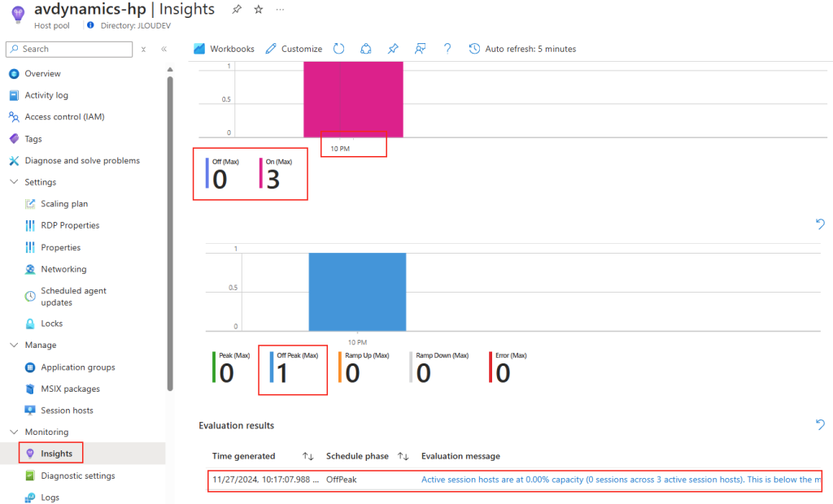The width and height of the screenshot is (833, 504).
Task: Clear the sidebar search with the X icon
Action: click(143, 49)
